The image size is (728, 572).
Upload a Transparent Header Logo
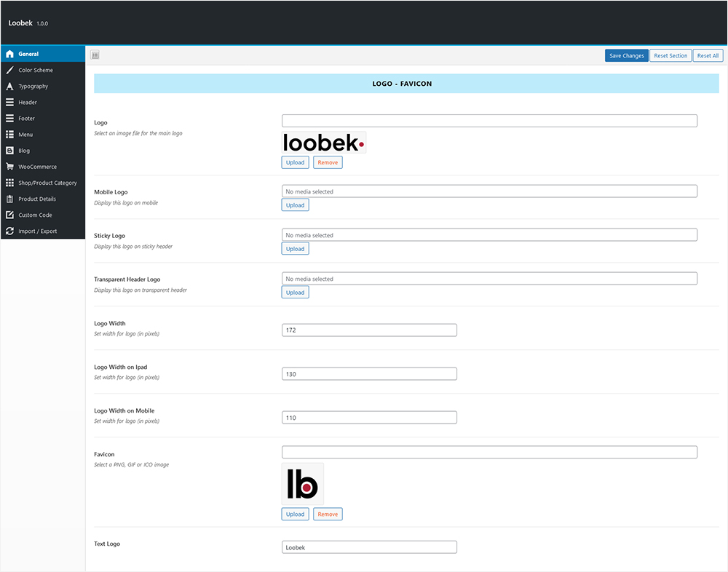[296, 293]
